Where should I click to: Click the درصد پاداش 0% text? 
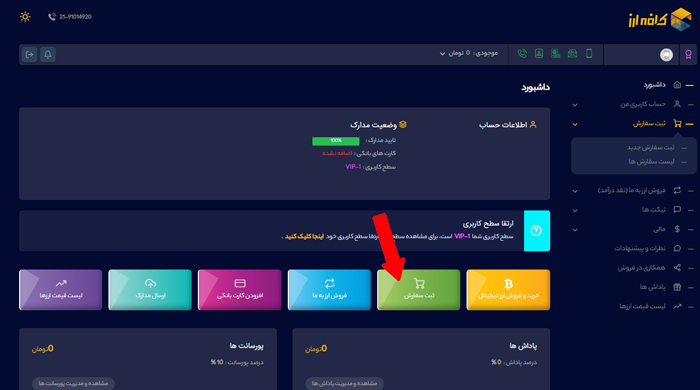[x=514, y=362]
